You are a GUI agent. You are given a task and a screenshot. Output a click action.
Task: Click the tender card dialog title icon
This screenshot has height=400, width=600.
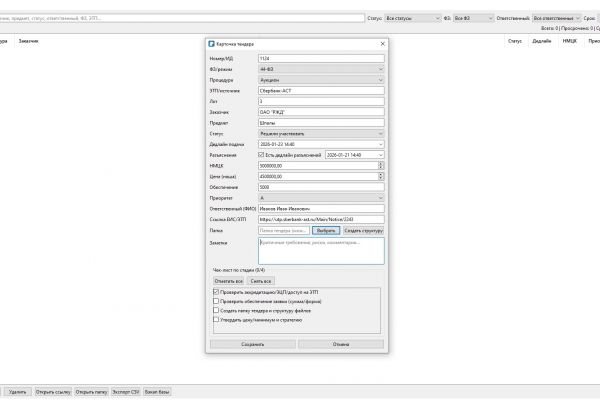(x=211, y=44)
